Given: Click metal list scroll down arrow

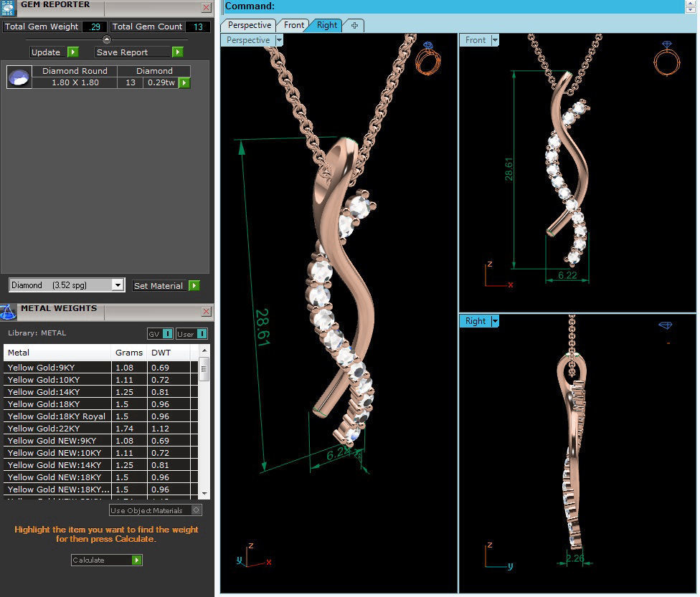Looking at the screenshot, I should coord(204,494).
